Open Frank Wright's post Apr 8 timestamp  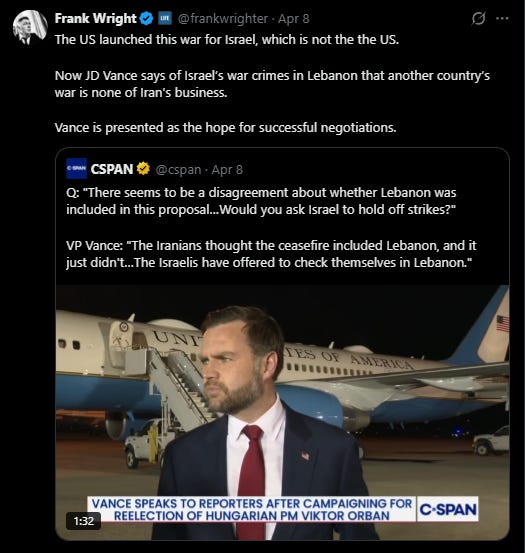pyautogui.click(x=294, y=18)
